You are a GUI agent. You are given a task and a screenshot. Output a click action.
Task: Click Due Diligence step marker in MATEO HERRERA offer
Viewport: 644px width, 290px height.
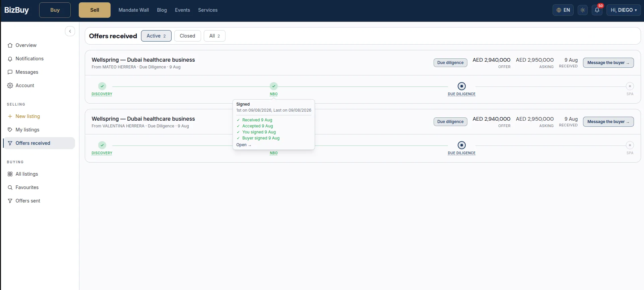(x=462, y=86)
